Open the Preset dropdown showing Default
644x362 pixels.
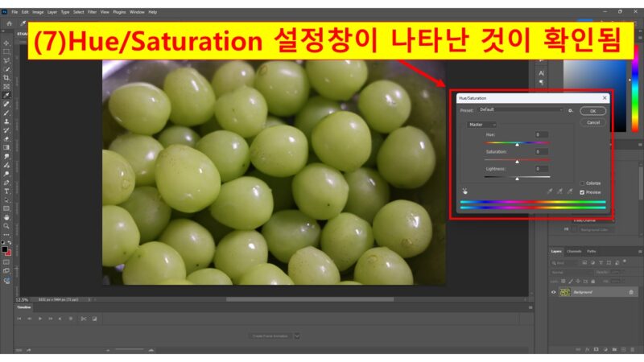click(520, 109)
